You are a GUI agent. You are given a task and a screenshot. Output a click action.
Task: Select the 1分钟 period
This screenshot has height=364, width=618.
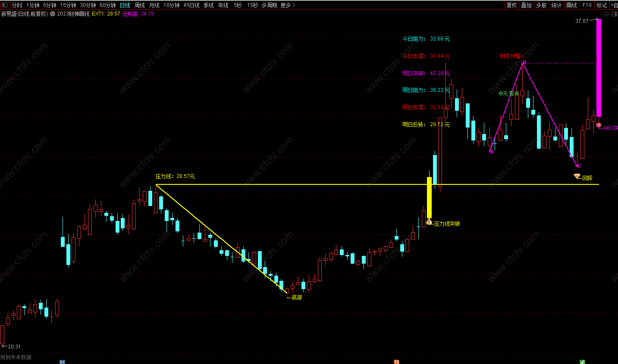click(33, 5)
